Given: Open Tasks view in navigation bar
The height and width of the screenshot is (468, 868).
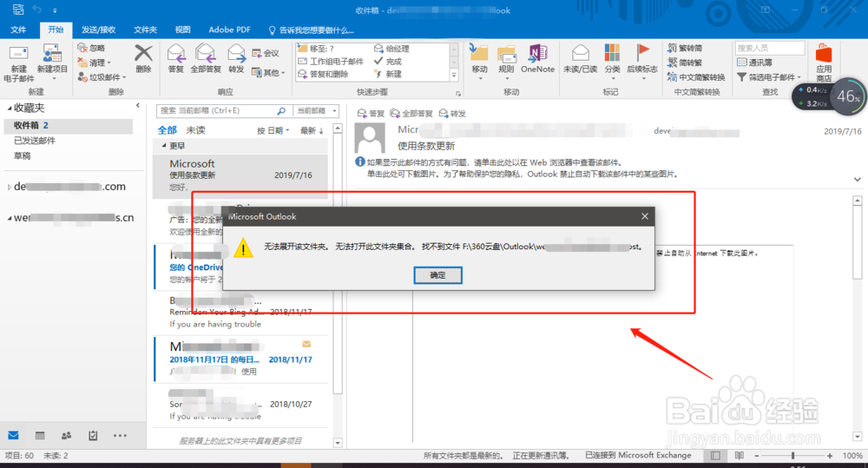Looking at the screenshot, I should pos(93,436).
